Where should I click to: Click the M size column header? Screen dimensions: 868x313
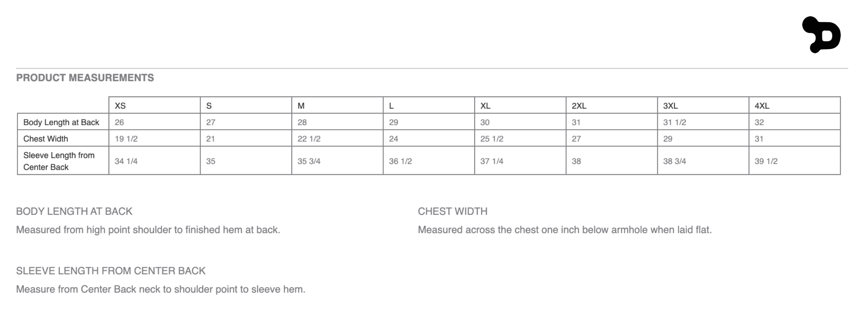pos(301,106)
